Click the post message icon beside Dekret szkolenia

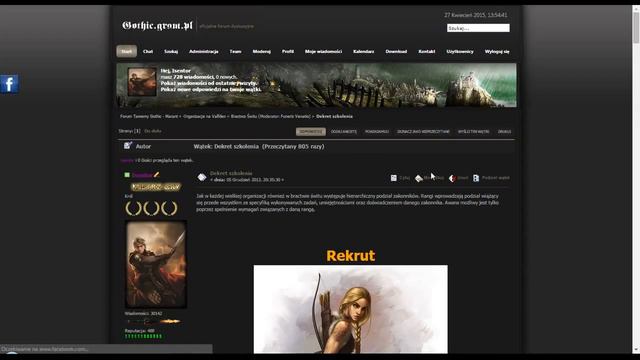(x=202, y=177)
